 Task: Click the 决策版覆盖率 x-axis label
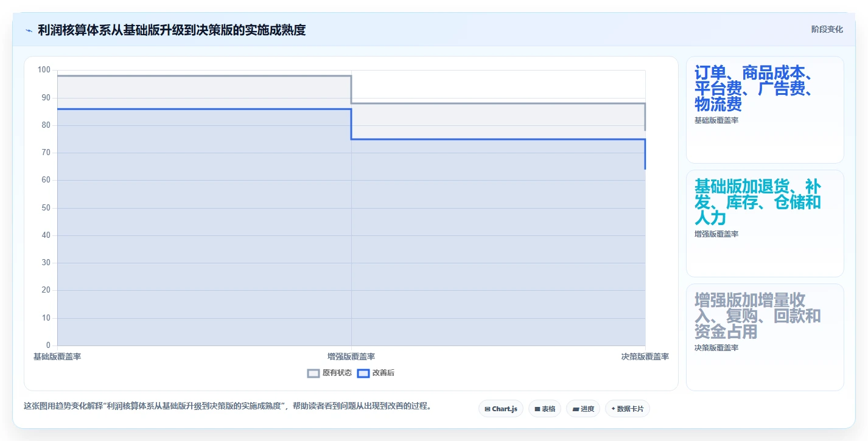(645, 357)
